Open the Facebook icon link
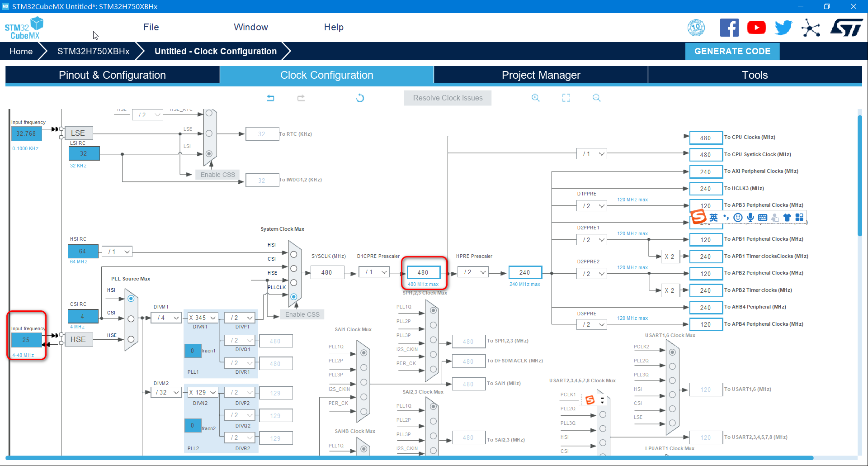This screenshot has width=868, height=466. [729, 28]
